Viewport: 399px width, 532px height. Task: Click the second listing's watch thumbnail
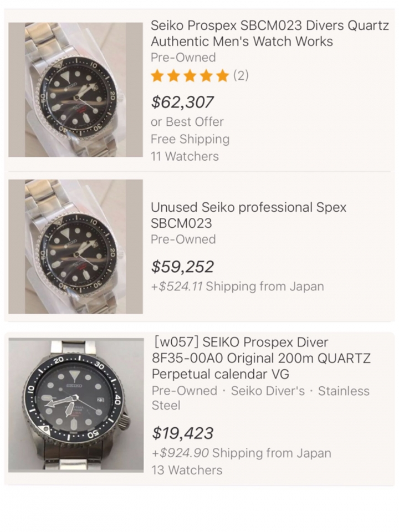75,247
